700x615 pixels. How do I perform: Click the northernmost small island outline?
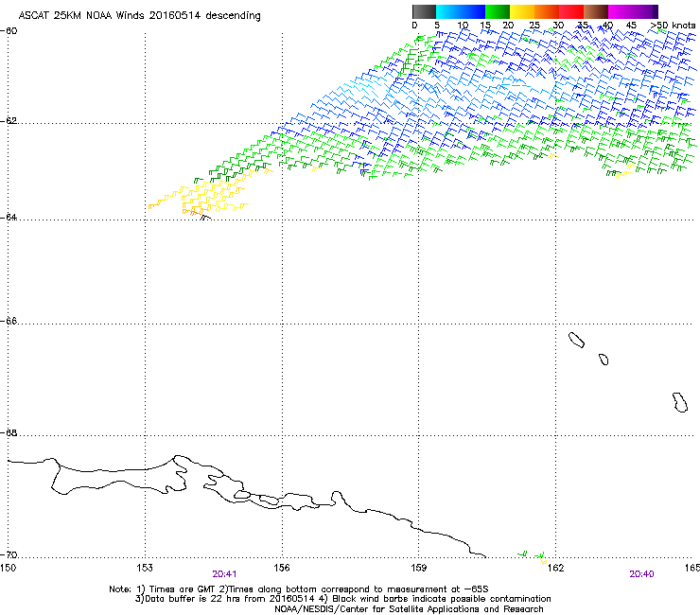pyautogui.click(x=576, y=340)
